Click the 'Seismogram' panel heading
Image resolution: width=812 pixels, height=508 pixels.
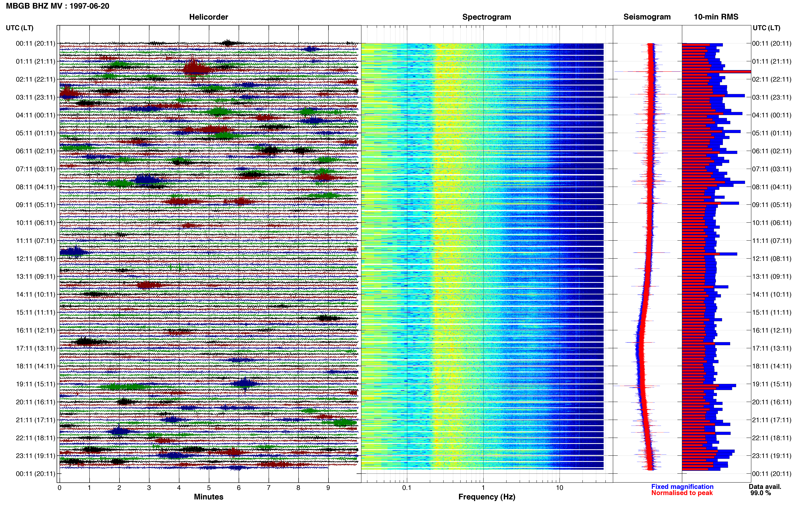[647, 17]
